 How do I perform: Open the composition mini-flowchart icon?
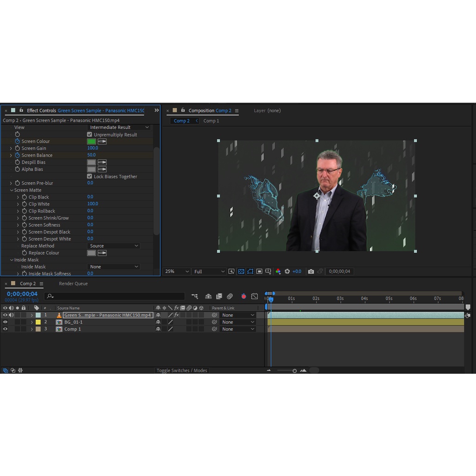pos(194,296)
